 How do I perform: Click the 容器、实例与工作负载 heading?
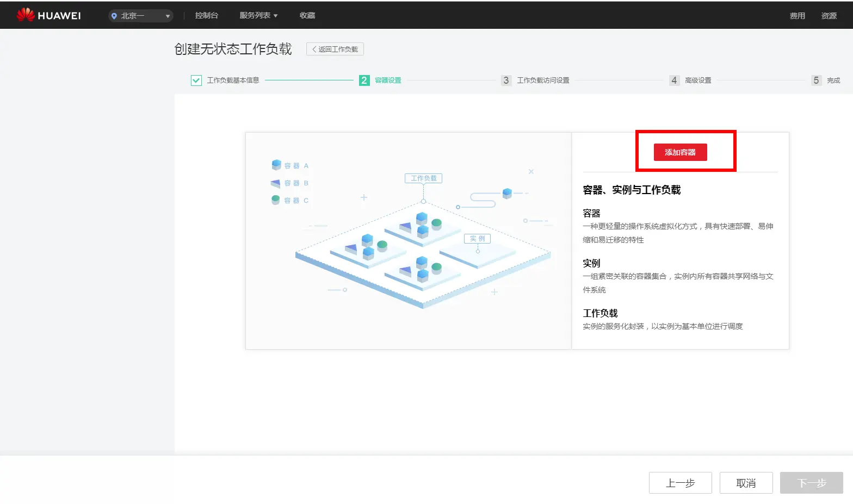632,190
